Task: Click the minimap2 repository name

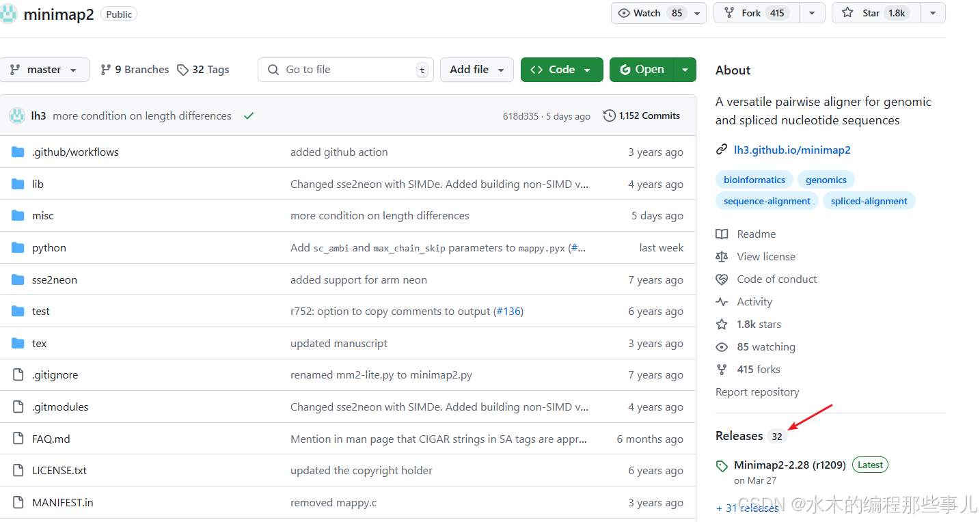Action: coord(59,14)
